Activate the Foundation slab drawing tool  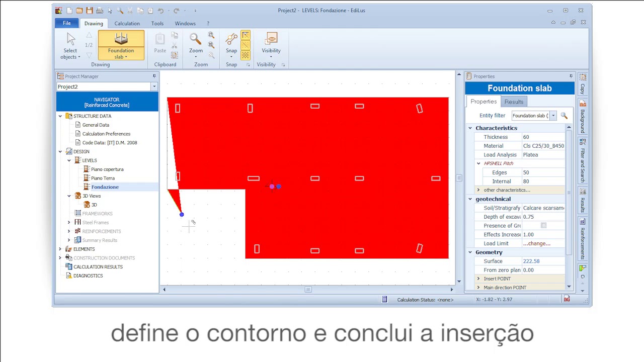coord(121,45)
